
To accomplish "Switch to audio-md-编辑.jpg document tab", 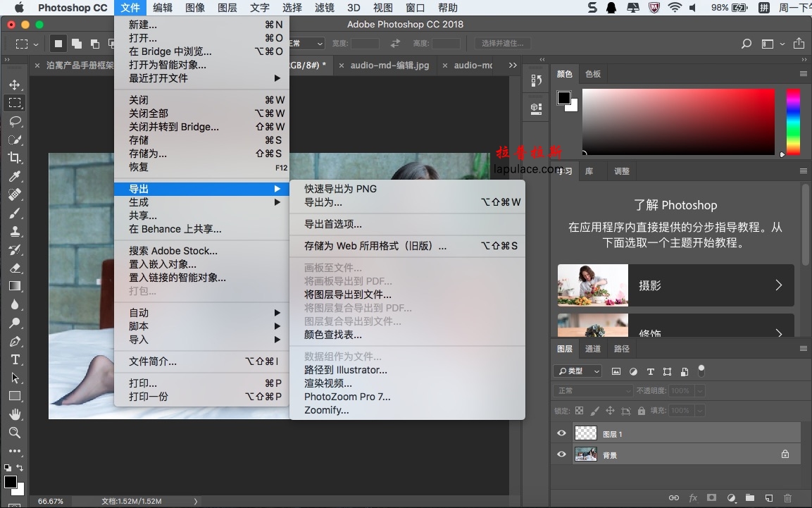I will point(389,66).
